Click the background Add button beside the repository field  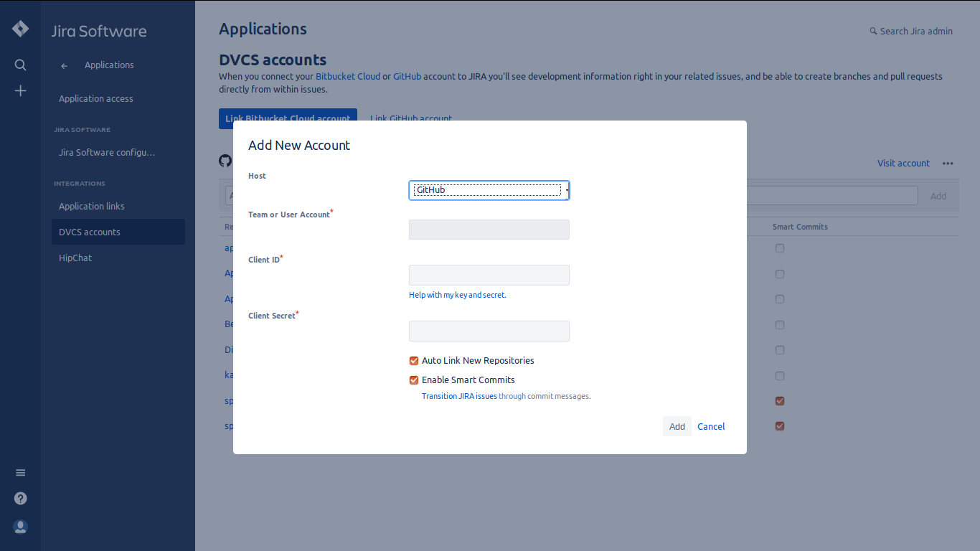[x=938, y=196]
